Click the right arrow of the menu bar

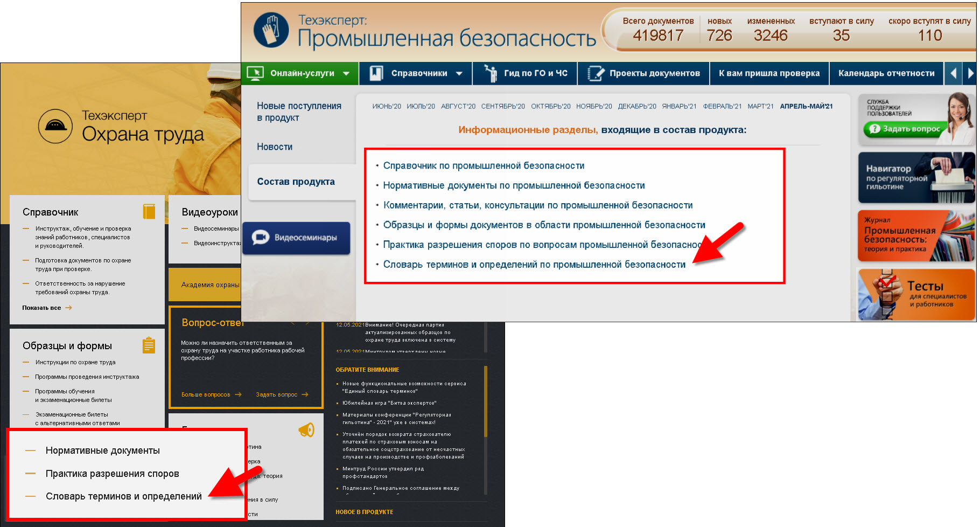970,73
